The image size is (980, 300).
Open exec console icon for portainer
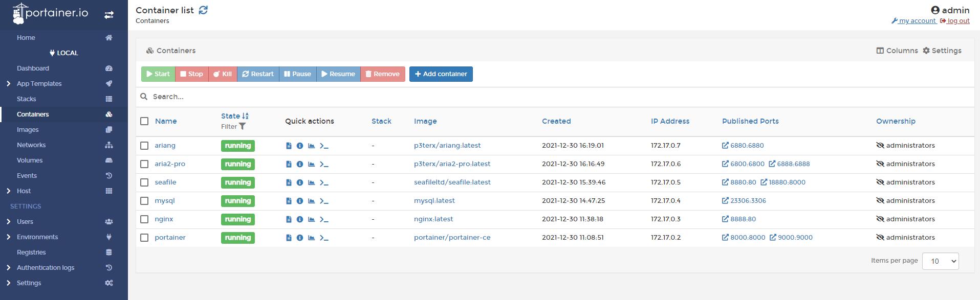(324, 238)
